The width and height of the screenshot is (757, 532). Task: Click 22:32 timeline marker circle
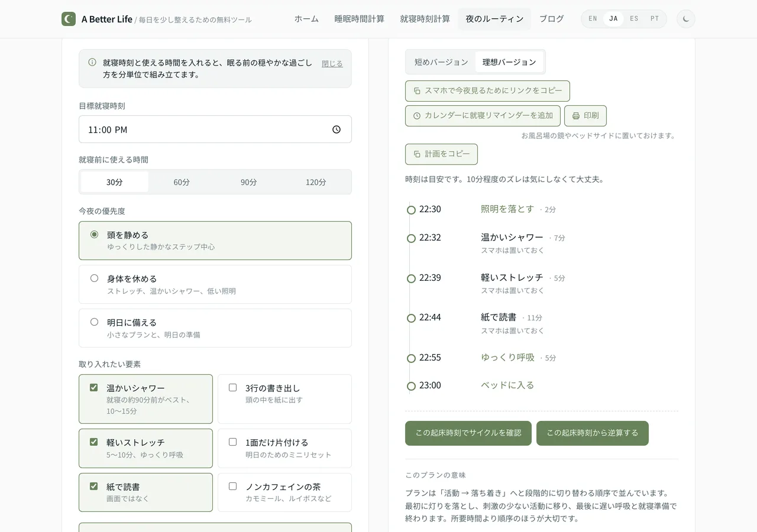click(411, 238)
